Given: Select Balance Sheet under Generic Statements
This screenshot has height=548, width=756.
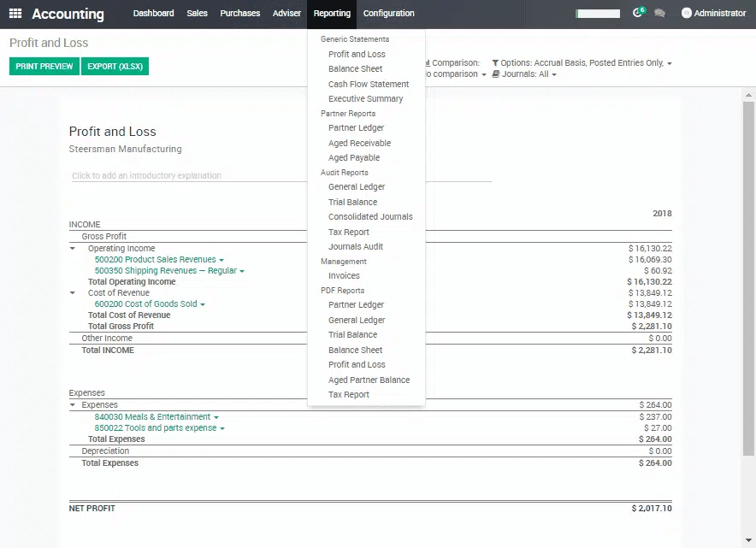Looking at the screenshot, I should tap(355, 69).
